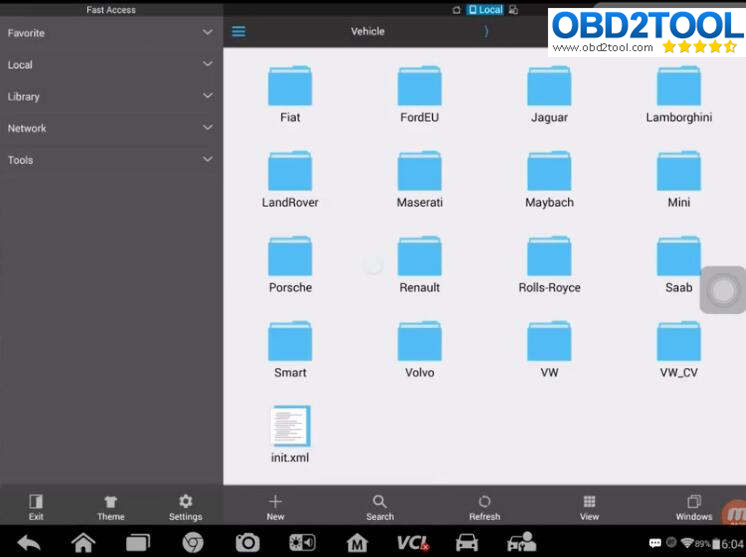Image resolution: width=746 pixels, height=557 pixels.
Task: Expand the Tools section
Action: (111, 160)
